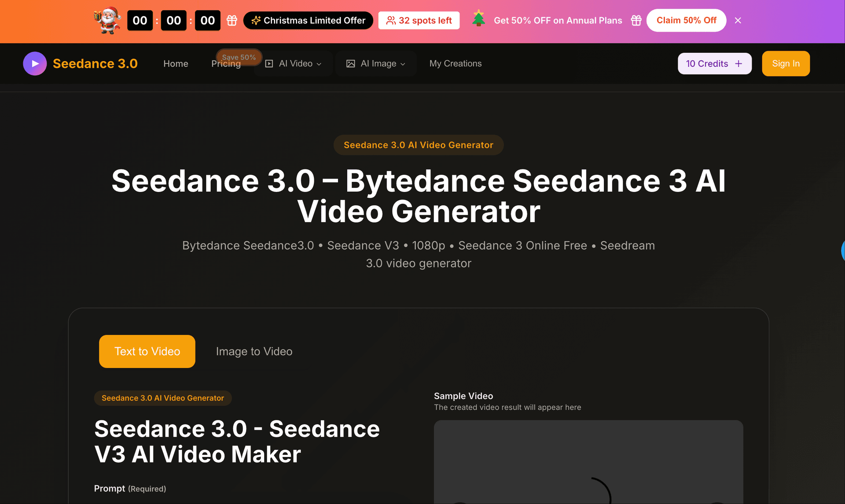Click the Seedance 3.0 play logo icon
This screenshot has width=845, height=504.
[34, 63]
